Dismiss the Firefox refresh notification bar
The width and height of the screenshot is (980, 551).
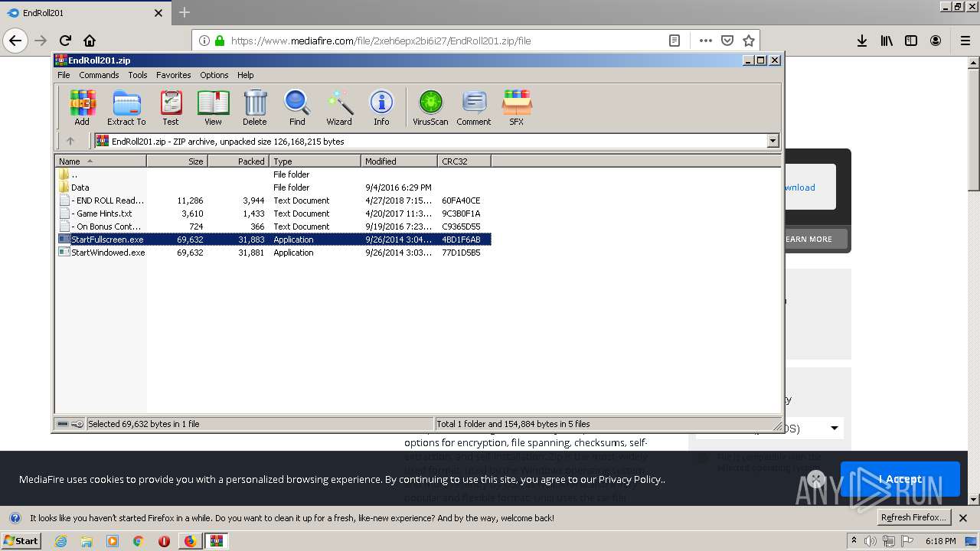coord(963,517)
